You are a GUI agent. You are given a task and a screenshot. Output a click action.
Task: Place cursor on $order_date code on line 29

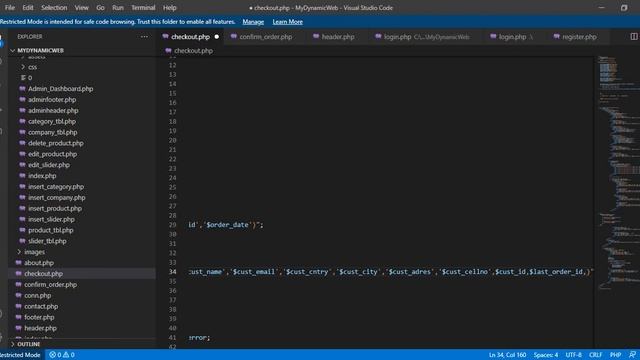(x=227, y=225)
